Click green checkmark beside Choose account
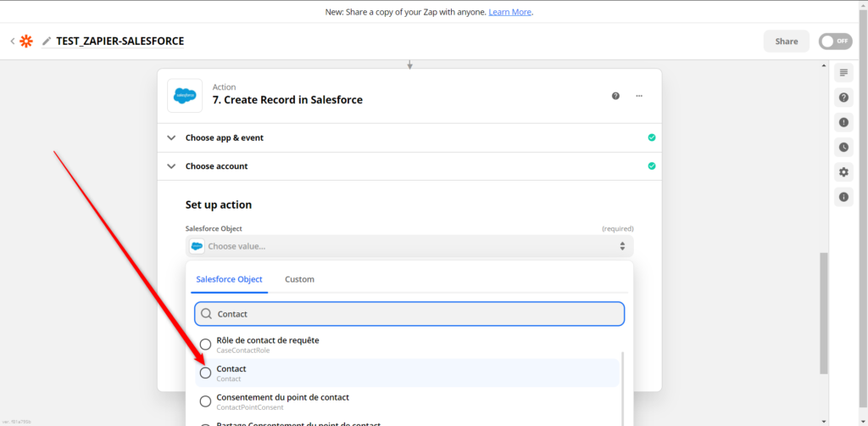The height and width of the screenshot is (426, 868). tap(652, 165)
